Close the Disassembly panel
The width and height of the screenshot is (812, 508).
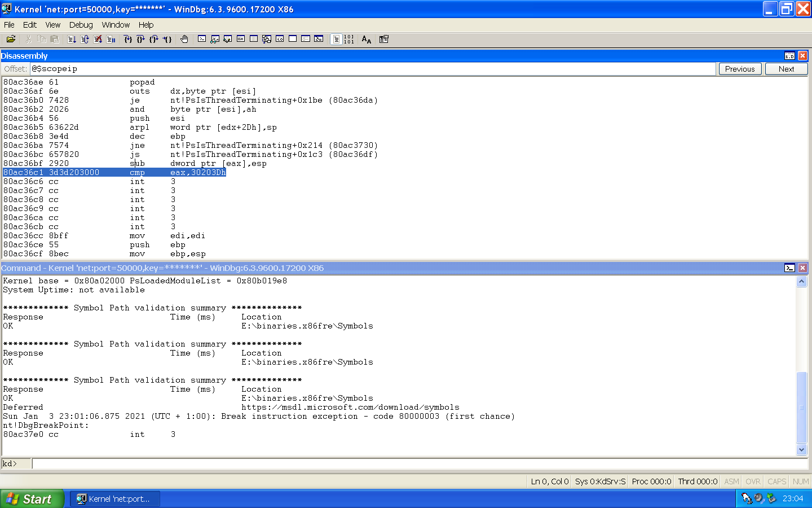pos(802,56)
